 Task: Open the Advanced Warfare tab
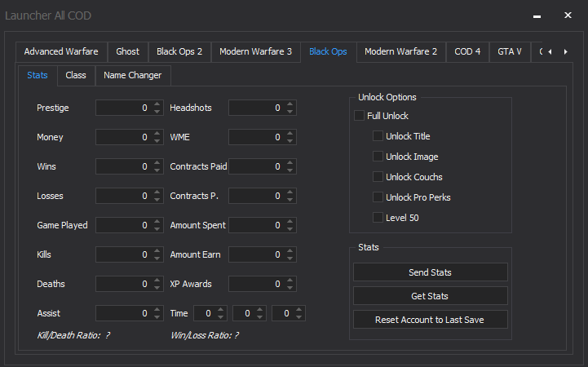pyautogui.click(x=61, y=51)
